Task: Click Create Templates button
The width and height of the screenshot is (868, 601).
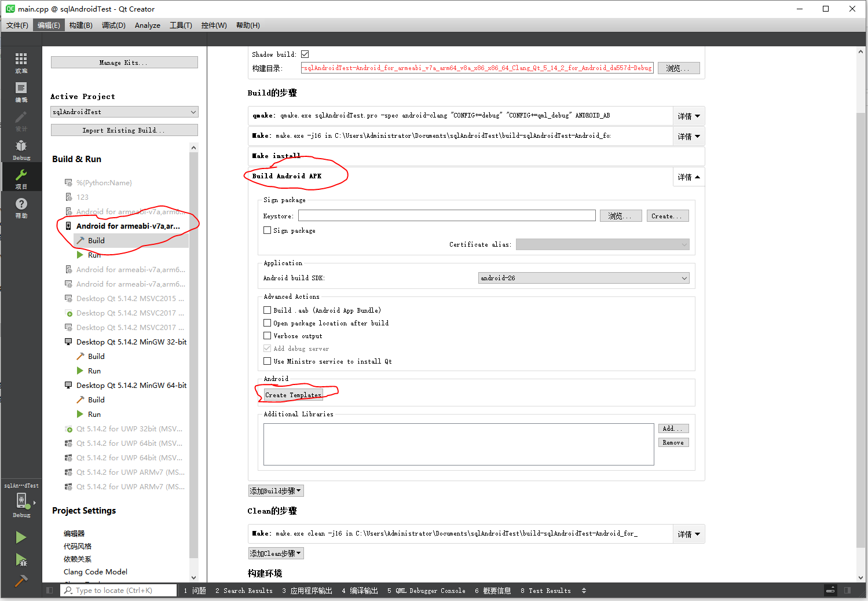Action: pos(293,395)
